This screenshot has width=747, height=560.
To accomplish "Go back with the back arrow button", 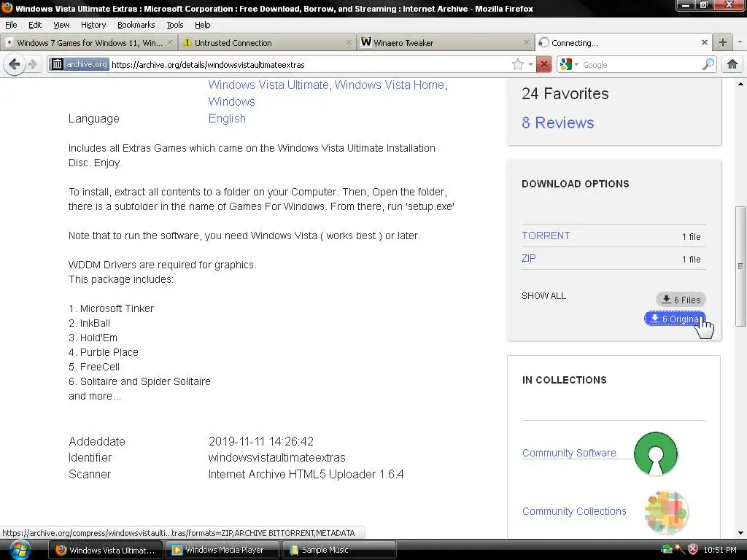I will pyautogui.click(x=15, y=64).
